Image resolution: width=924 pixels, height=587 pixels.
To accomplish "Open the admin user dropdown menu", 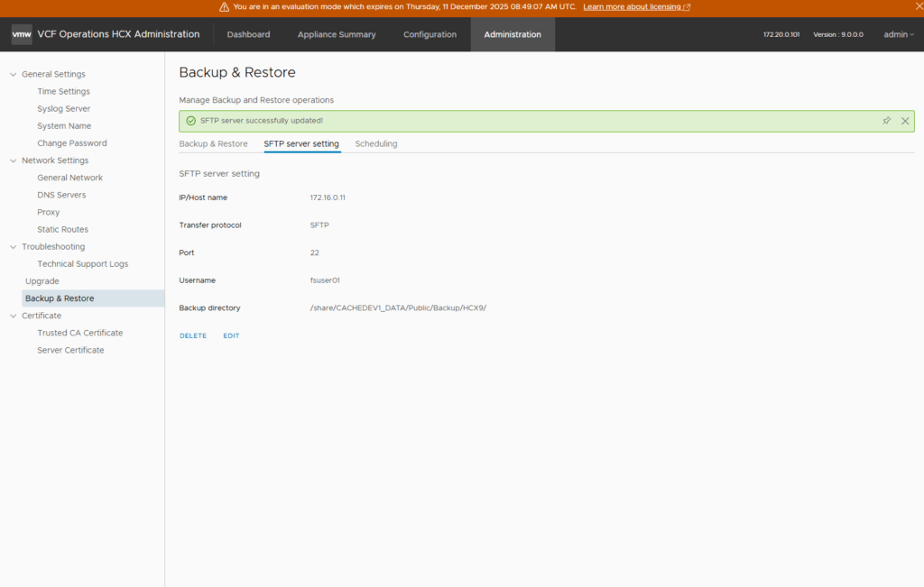I will click(x=899, y=34).
